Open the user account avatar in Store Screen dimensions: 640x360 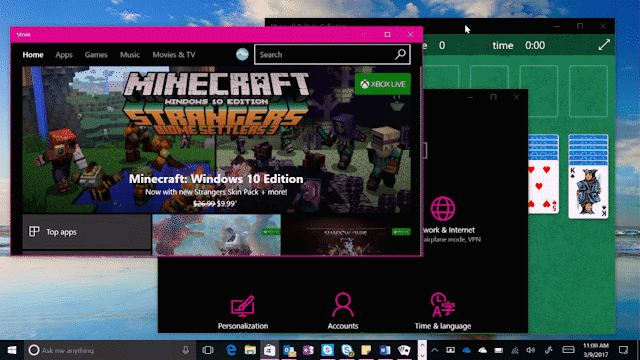pyautogui.click(x=242, y=54)
